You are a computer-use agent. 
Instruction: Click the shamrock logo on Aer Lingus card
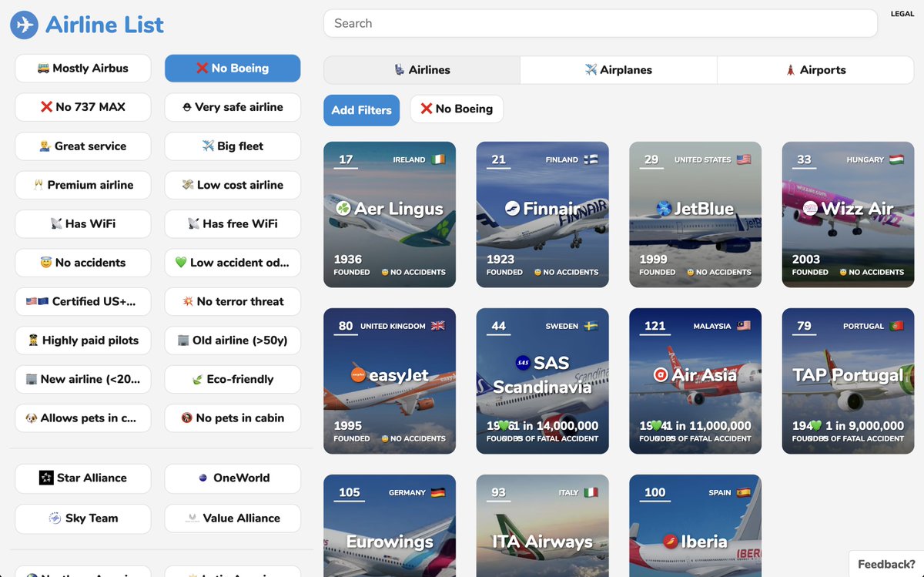343,208
